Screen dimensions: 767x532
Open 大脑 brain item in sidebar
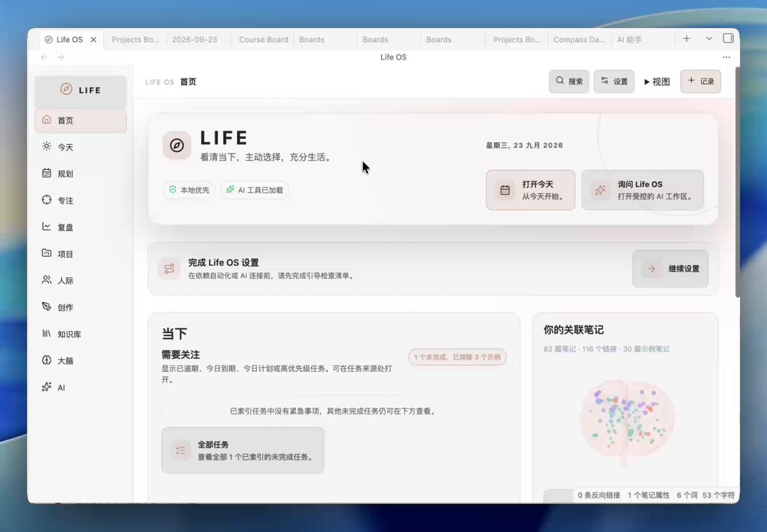point(81,361)
